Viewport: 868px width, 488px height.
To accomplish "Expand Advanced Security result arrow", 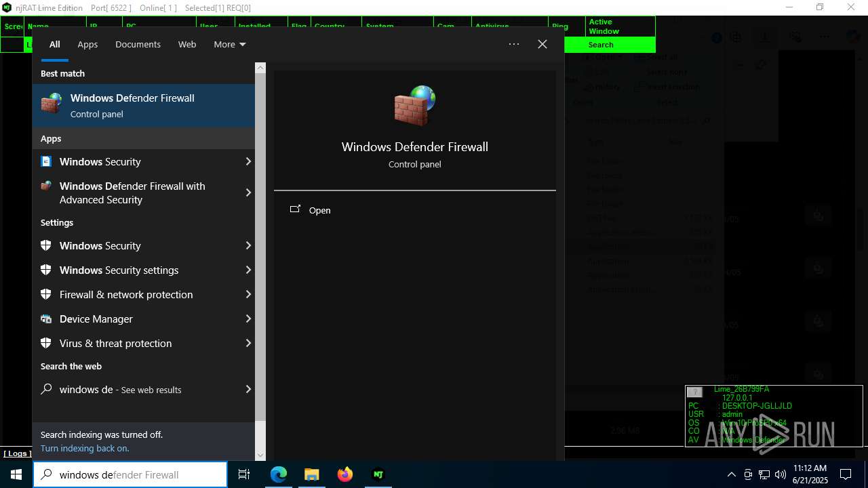I will pyautogui.click(x=248, y=192).
